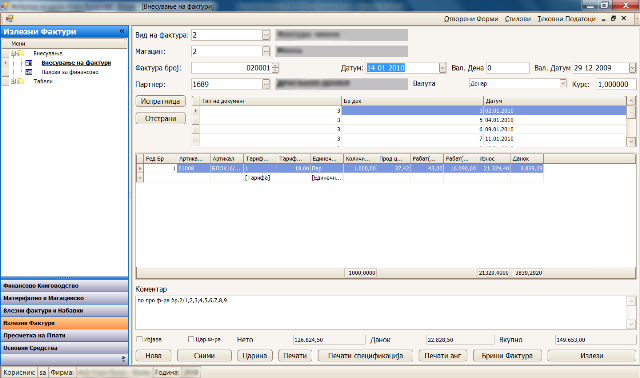Toggle the Цар.ф-ра checkbox
Screen dimensions: 640x378
pyautogui.click(x=191, y=339)
